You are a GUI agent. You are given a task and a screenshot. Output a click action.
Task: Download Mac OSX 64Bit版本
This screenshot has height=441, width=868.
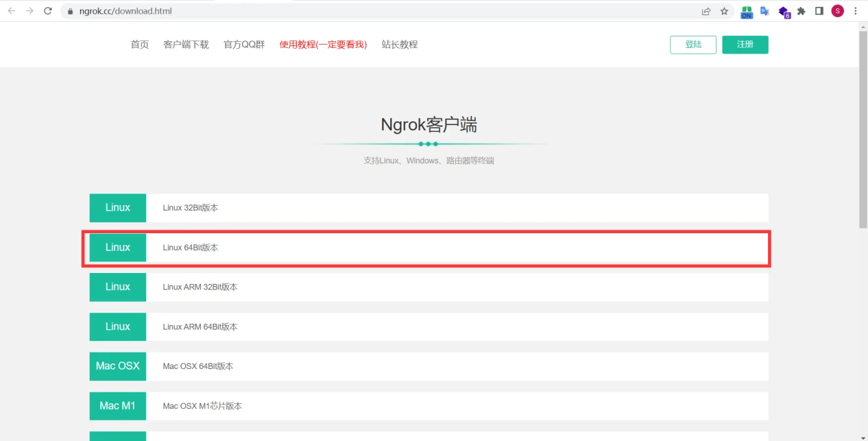click(429, 366)
